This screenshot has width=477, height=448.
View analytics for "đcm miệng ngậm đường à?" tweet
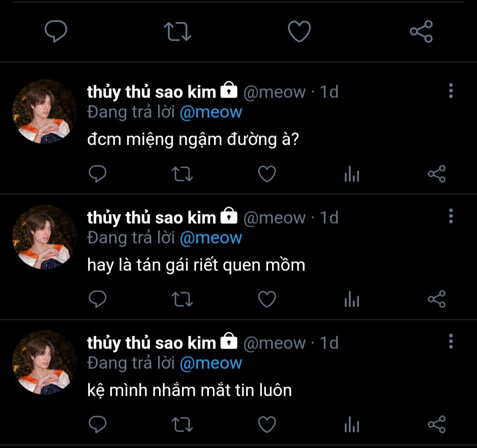(x=352, y=175)
